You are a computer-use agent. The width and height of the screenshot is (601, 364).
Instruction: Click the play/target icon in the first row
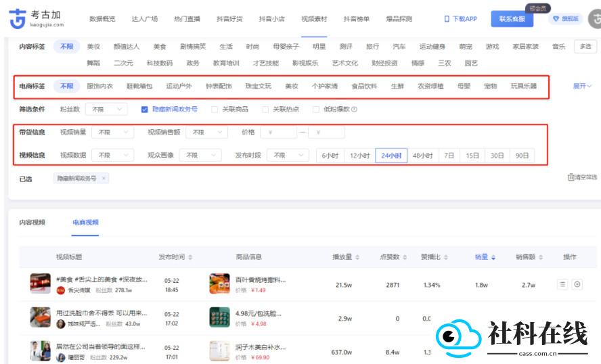click(577, 284)
